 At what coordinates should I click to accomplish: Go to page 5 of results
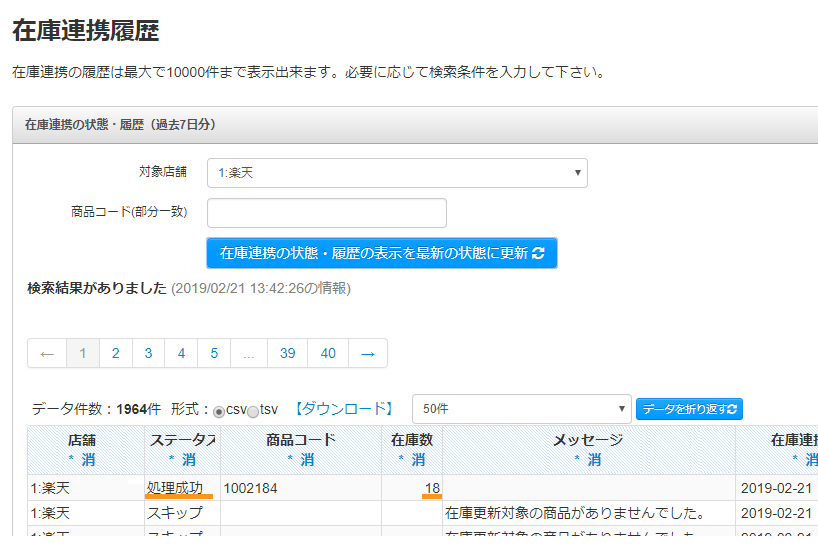pyautogui.click(x=214, y=354)
